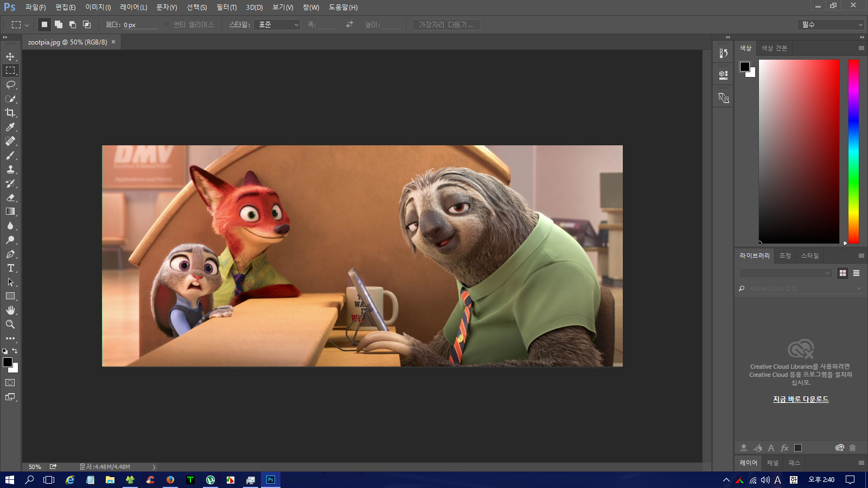The width and height of the screenshot is (868, 488).
Task: Switch library view to list
Action: (x=856, y=273)
